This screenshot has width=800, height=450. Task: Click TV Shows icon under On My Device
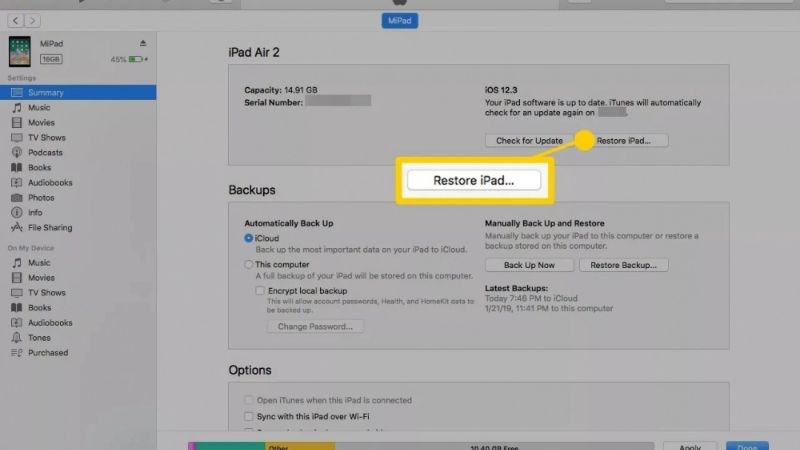(17, 293)
